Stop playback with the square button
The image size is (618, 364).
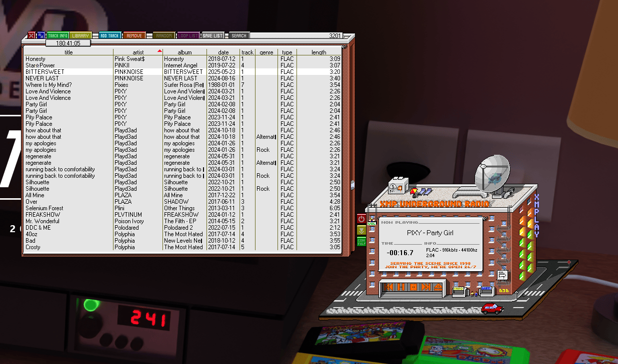(x=413, y=287)
